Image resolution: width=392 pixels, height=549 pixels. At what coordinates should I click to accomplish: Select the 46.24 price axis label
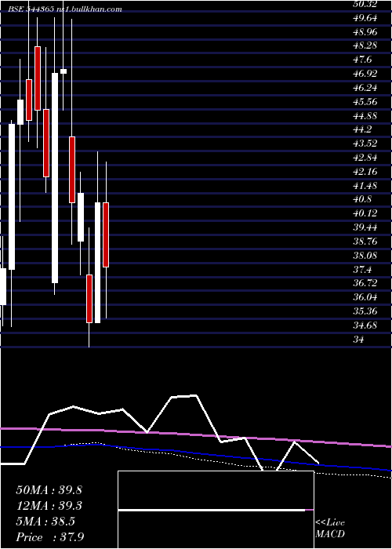[365, 88]
